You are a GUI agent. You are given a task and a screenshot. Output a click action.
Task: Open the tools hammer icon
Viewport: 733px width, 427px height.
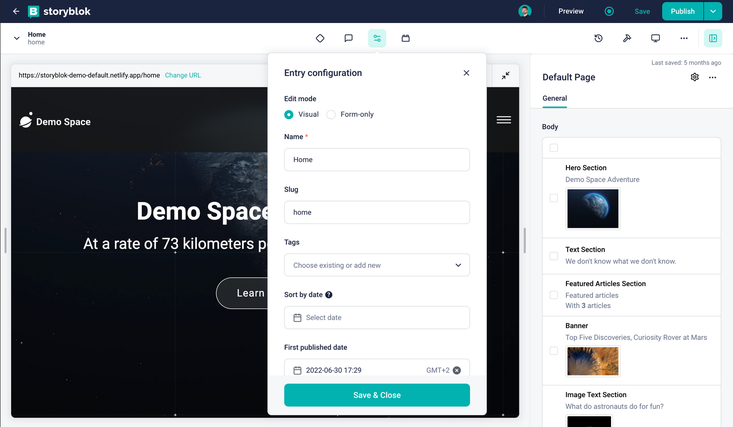coord(627,38)
